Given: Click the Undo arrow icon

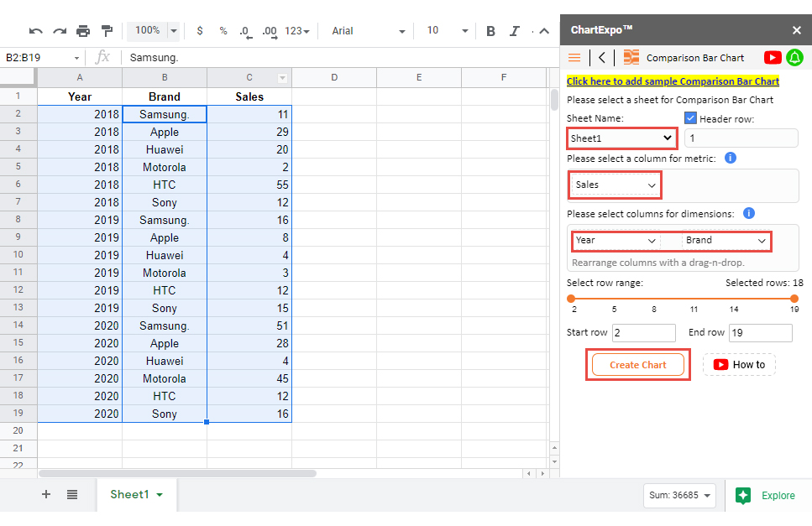Looking at the screenshot, I should pyautogui.click(x=35, y=31).
